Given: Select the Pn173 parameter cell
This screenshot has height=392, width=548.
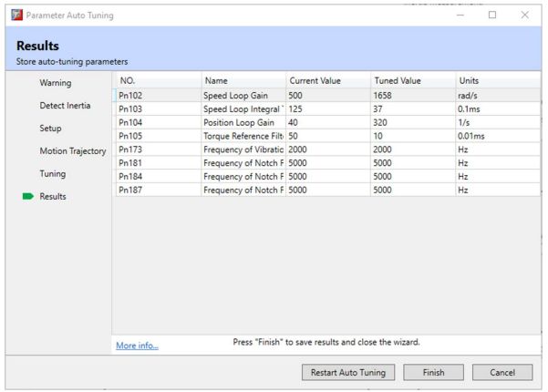Looking at the screenshot, I should (159, 150).
